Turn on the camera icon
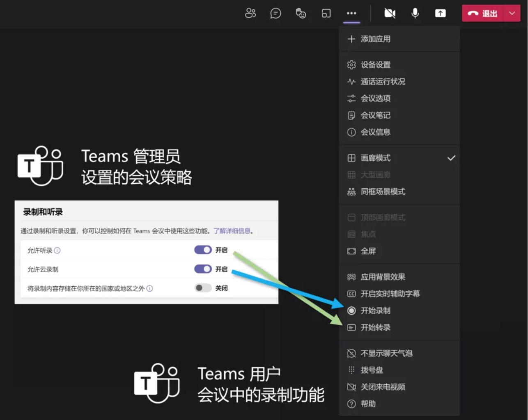This screenshot has height=420, width=528. click(x=390, y=13)
